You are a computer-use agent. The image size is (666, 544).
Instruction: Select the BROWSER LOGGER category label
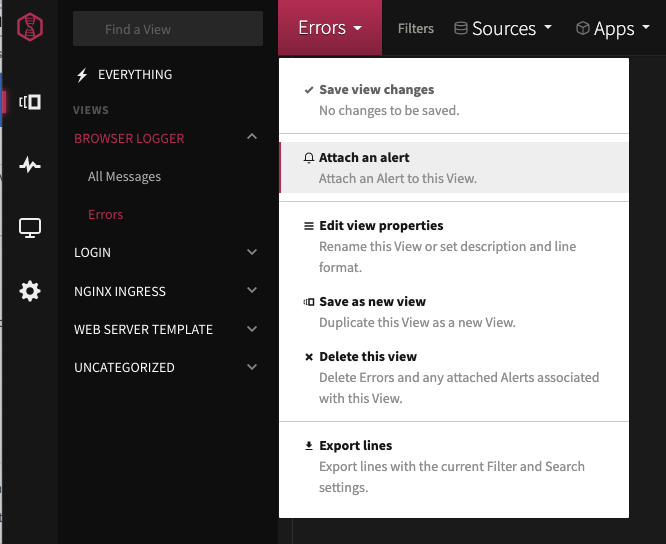click(x=129, y=138)
